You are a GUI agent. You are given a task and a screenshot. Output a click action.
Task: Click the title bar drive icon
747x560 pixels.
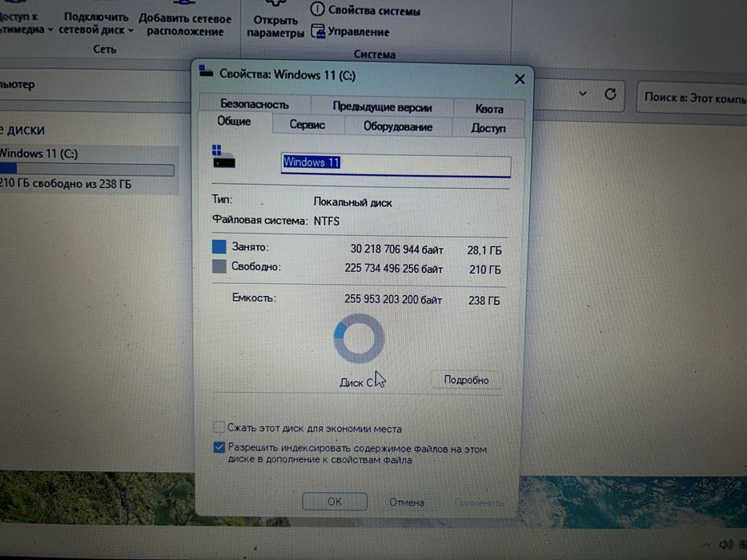pos(206,71)
